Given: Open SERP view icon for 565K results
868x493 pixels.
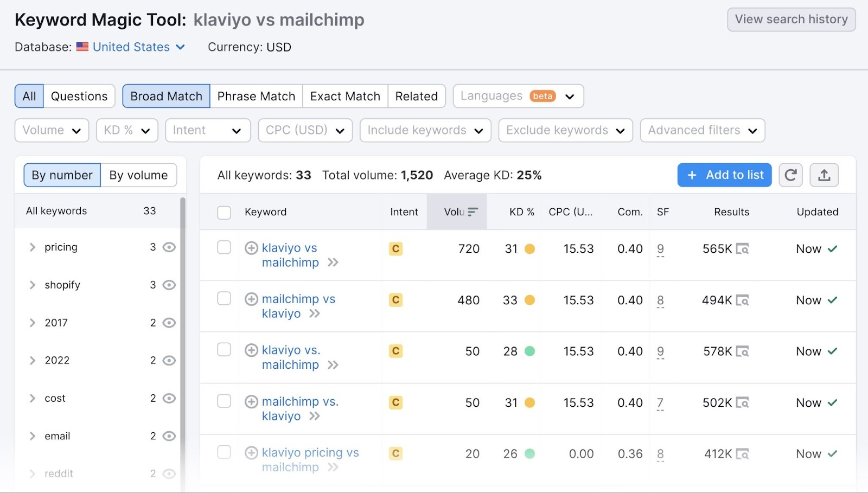Looking at the screenshot, I should click(x=742, y=249).
